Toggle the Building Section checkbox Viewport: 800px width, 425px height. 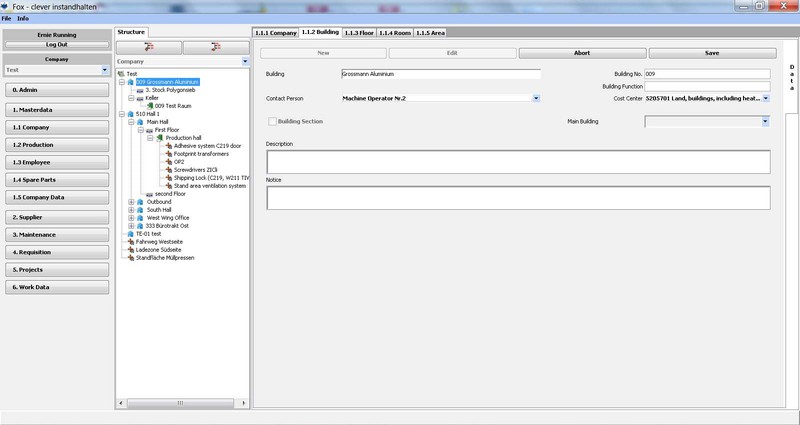(271, 121)
